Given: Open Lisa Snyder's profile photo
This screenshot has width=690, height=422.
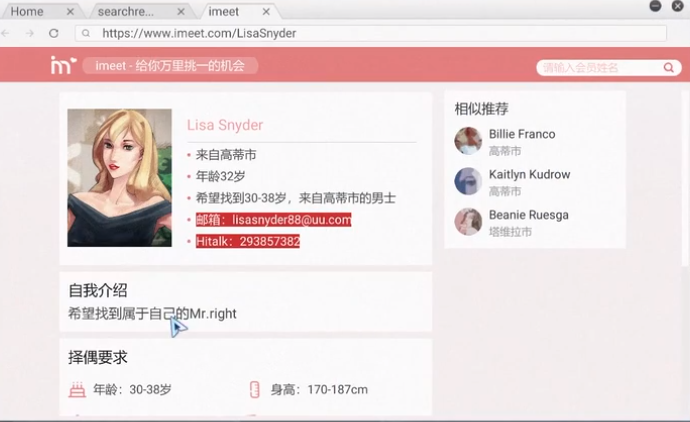Looking at the screenshot, I should click(119, 178).
